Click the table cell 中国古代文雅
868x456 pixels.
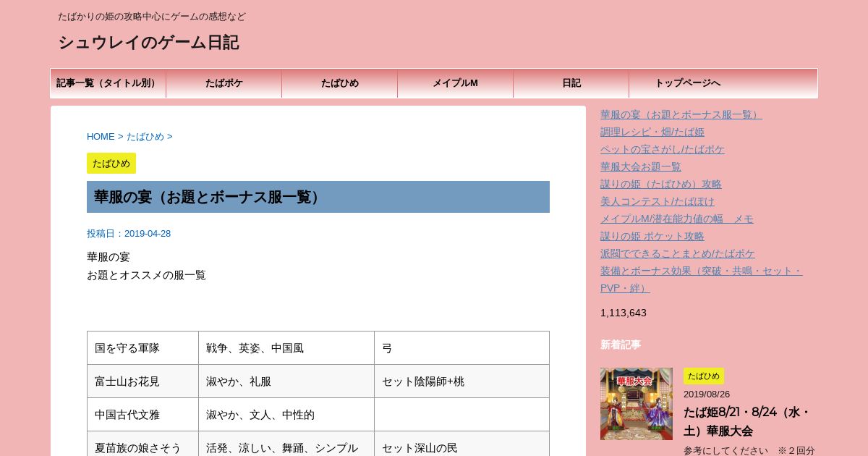click(x=143, y=415)
